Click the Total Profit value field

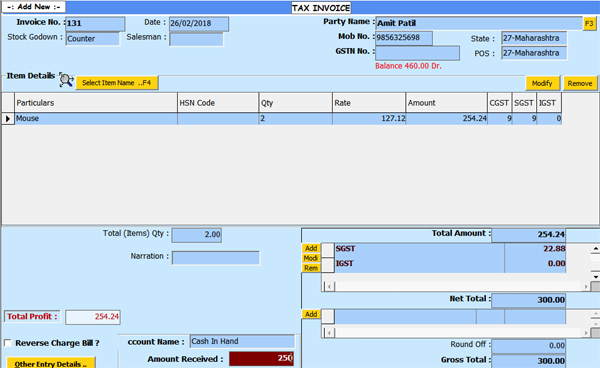(93, 317)
